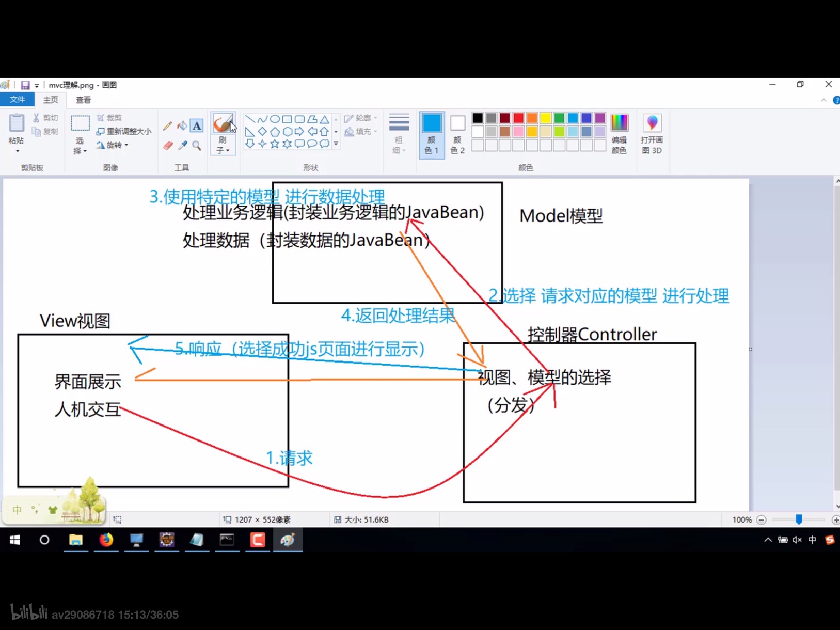The width and height of the screenshot is (840, 630).
Task: Pick the pink color swatch
Action: point(518,132)
